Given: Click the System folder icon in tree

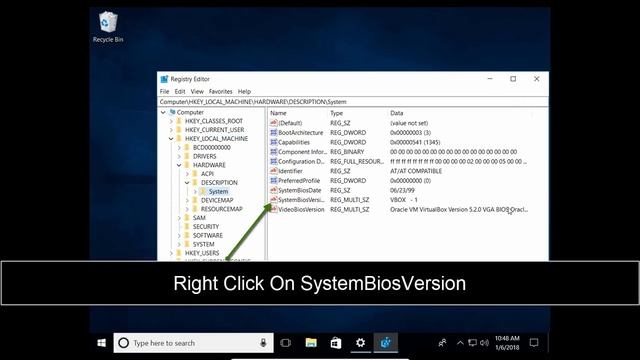Looking at the screenshot, I should tap(203, 191).
